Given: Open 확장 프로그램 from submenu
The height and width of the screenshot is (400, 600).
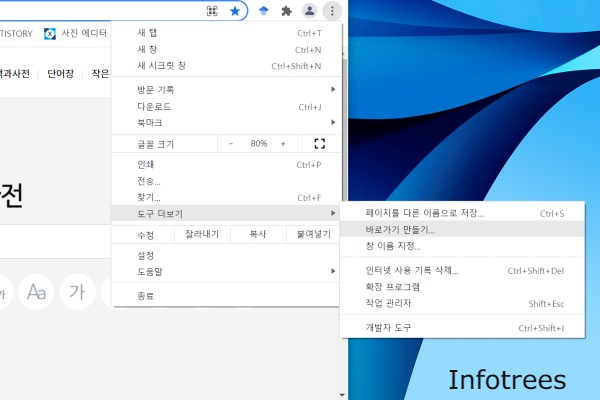Looking at the screenshot, I should tap(463, 287).
